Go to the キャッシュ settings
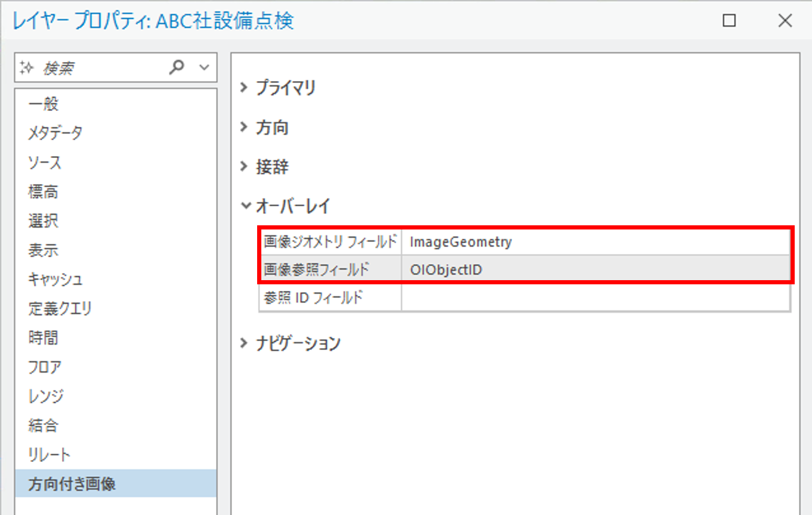This screenshot has height=515, width=812. [55, 280]
